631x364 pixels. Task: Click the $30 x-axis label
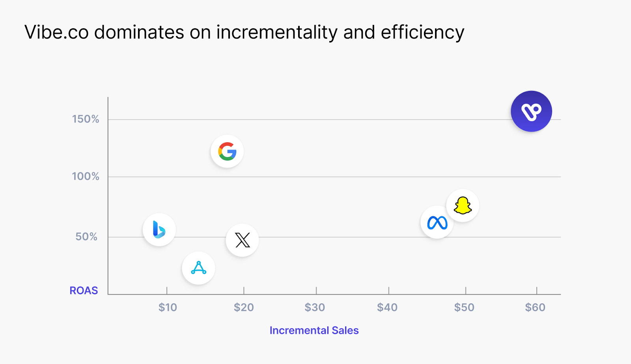pyautogui.click(x=315, y=308)
